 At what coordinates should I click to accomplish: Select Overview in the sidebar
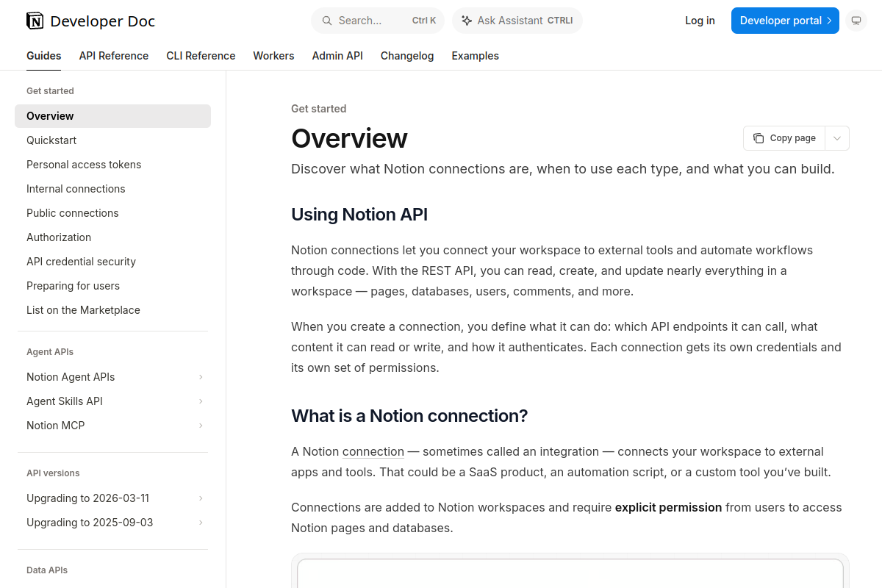112,116
